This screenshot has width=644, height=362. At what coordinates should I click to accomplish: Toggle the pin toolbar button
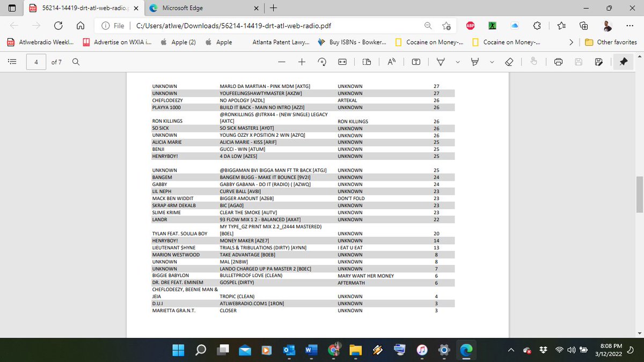coord(623,62)
